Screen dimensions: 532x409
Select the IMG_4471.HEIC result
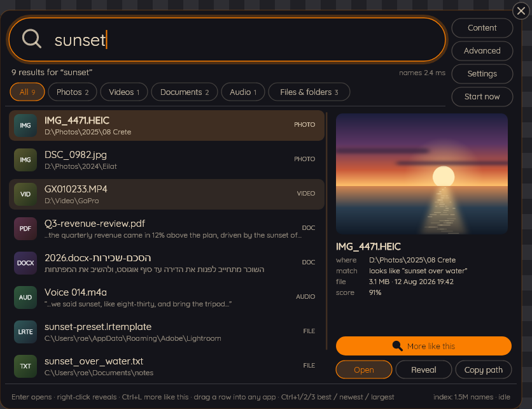click(x=167, y=126)
